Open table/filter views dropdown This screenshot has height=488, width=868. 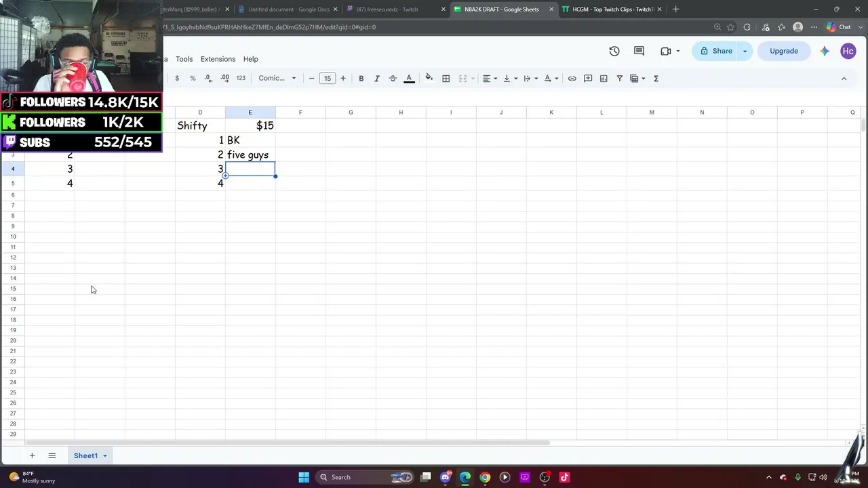point(637,79)
